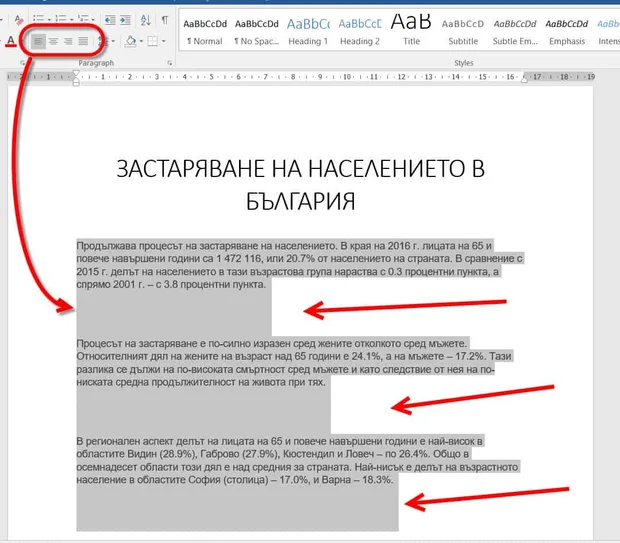This screenshot has height=543, width=620.
Task: Apply the No Spacing style
Action: (257, 32)
